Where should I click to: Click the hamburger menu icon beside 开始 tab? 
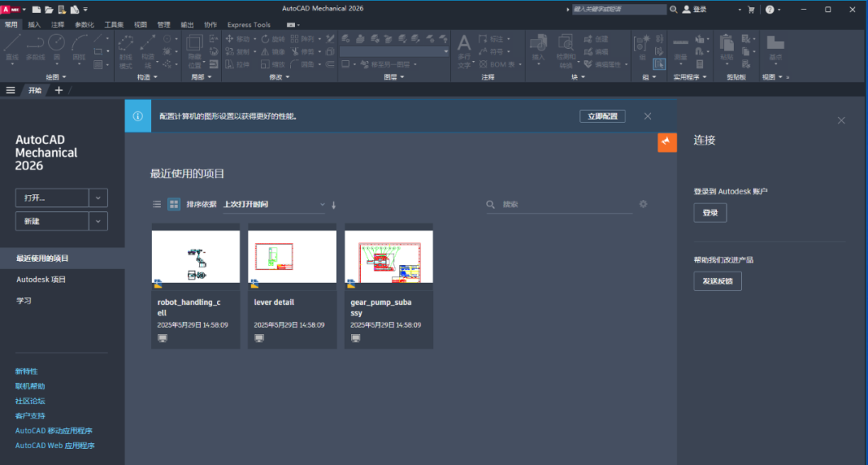click(10, 90)
